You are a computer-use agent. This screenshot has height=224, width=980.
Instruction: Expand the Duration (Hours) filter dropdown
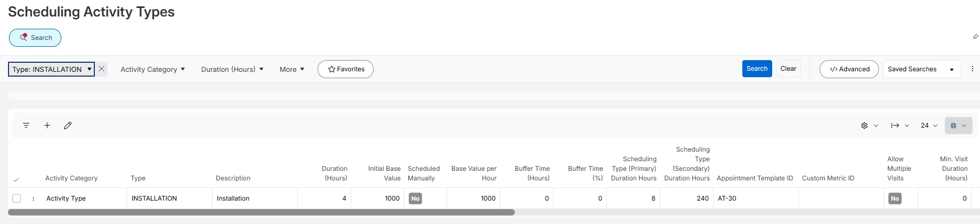(x=232, y=69)
